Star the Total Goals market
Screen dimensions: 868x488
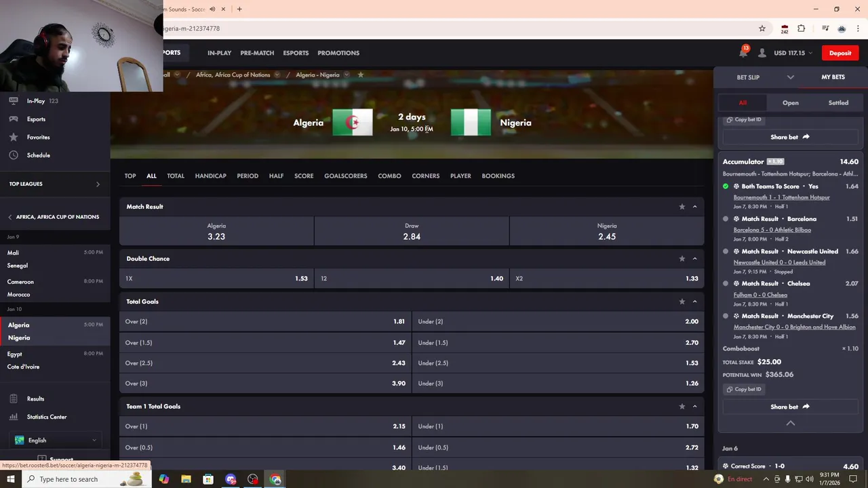click(x=682, y=302)
